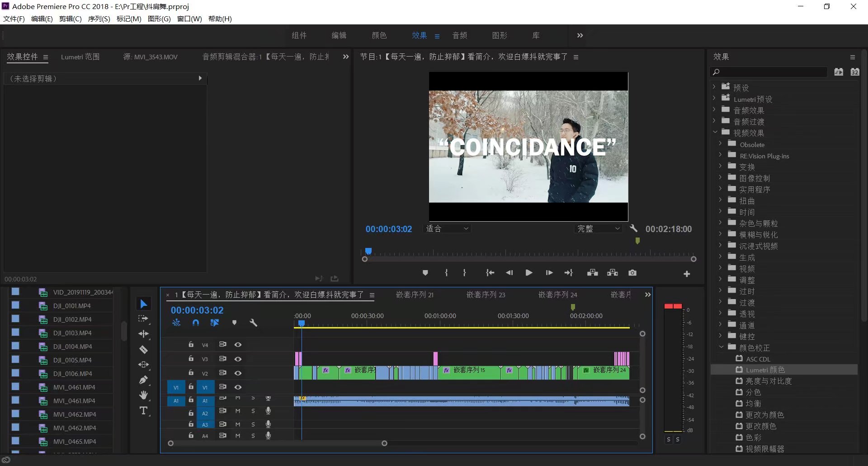Open the 适合 zoom level dropdown
The width and height of the screenshot is (868, 466).
(x=447, y=228)
